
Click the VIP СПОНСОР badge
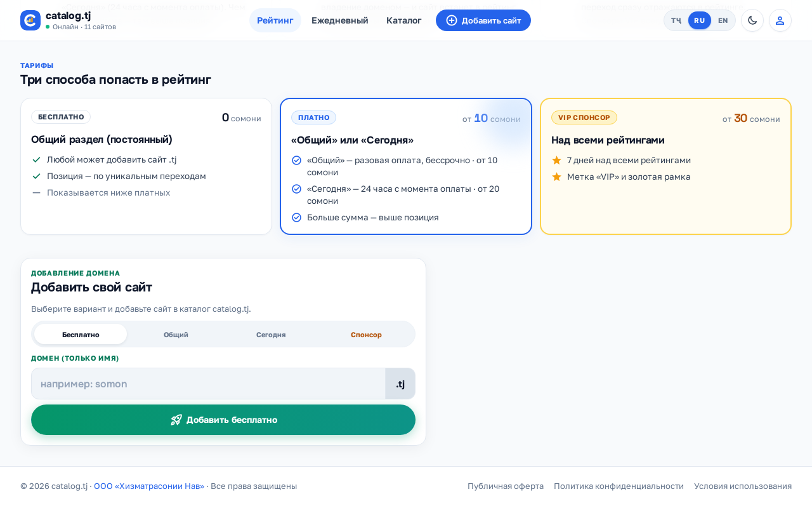pos(584,117)
